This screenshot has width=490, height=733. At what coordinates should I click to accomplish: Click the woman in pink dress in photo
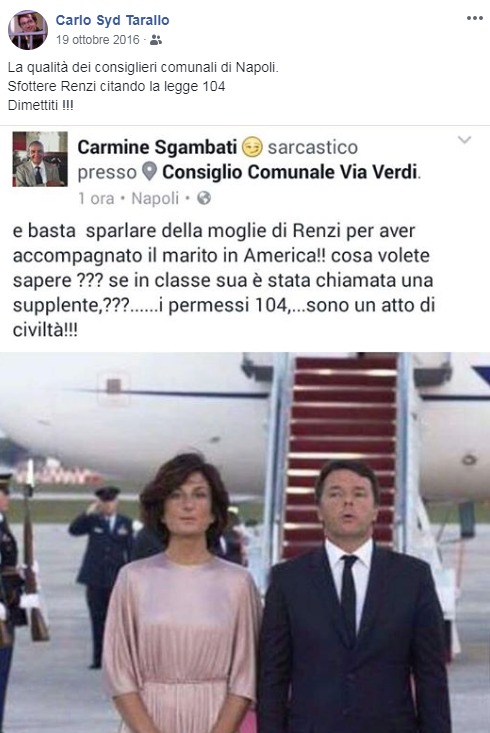[182, 594]
